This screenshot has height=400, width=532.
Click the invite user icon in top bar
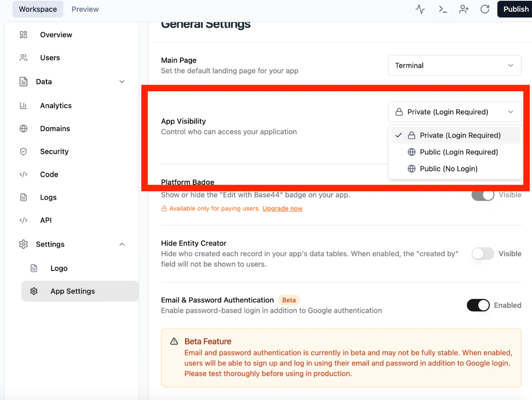click(x=464, y=9)
